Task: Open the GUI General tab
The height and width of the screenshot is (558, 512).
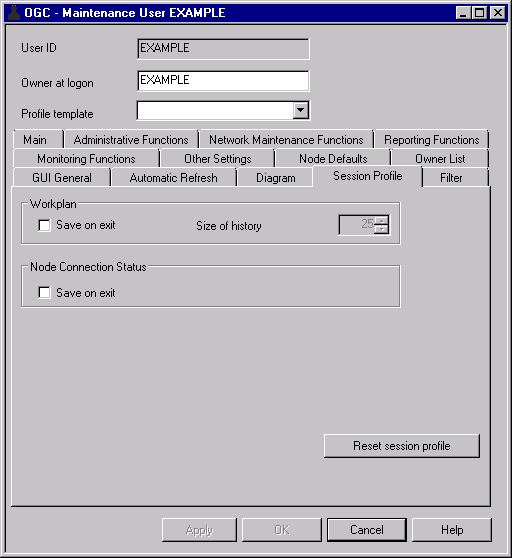Action: pos(62,178)
